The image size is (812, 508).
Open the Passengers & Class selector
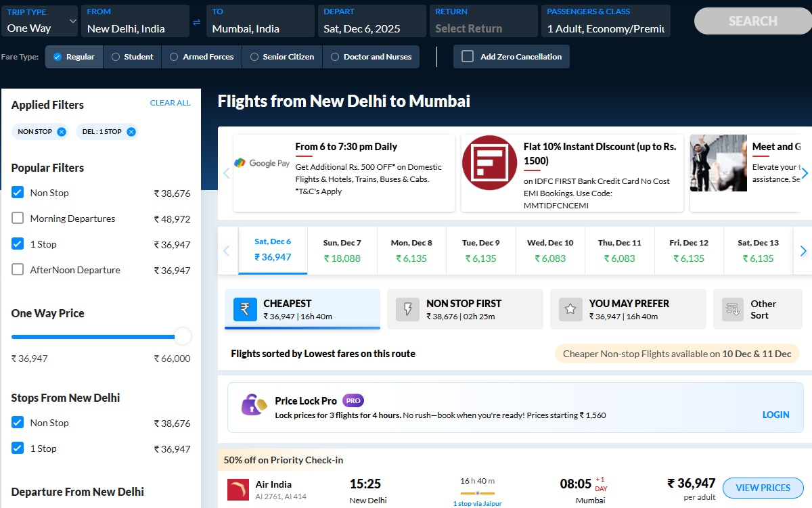606,22
